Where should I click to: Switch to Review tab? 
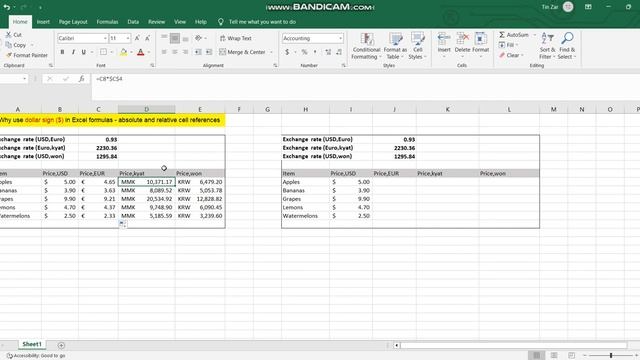[x=156, y=22]
